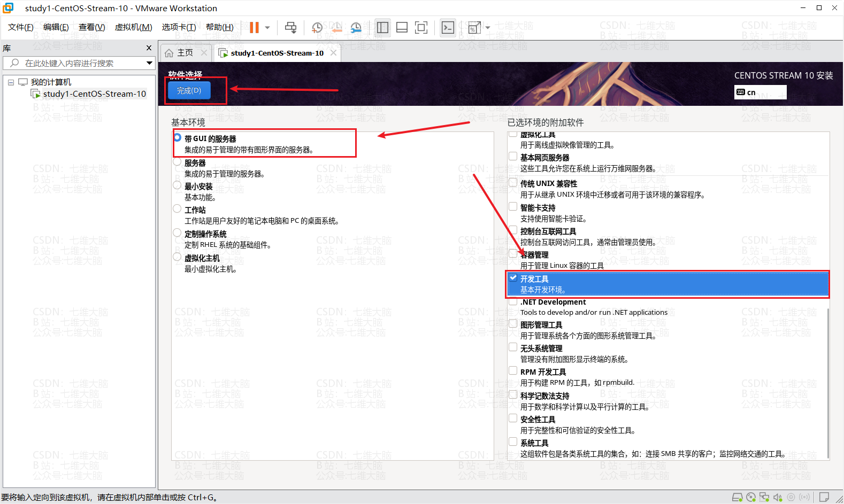
Task: Click the network adapter status icon
Action: (x=764, y=497)
